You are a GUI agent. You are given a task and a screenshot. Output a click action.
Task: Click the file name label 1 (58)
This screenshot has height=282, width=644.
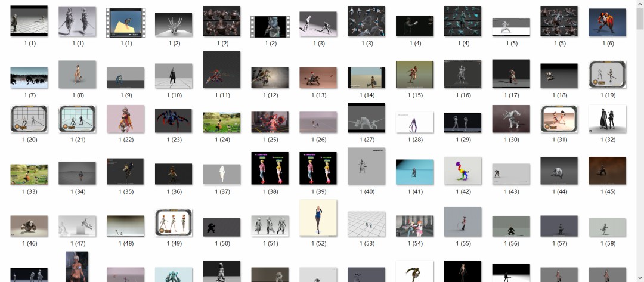(x=607, y=244)
